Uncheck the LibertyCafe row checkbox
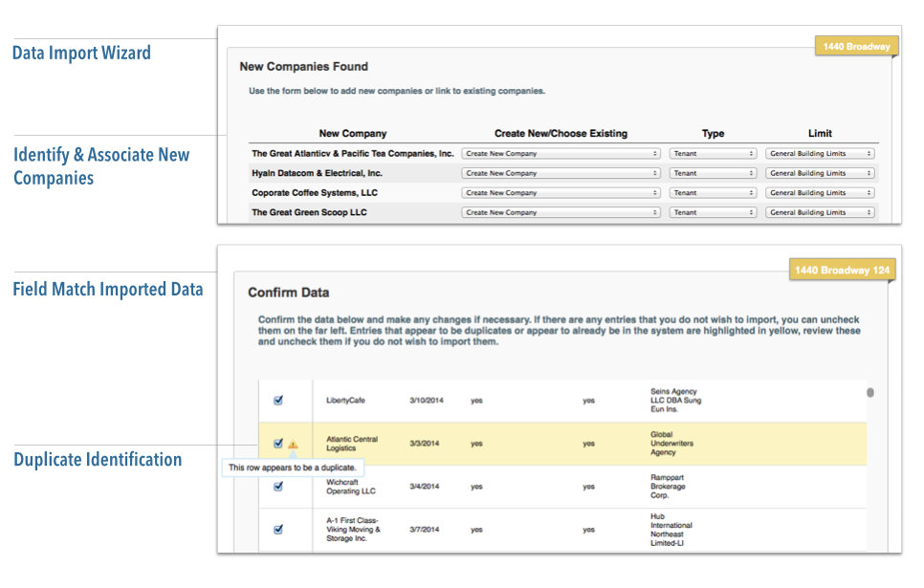The image size is (924, 588). [x=278, y=401]
